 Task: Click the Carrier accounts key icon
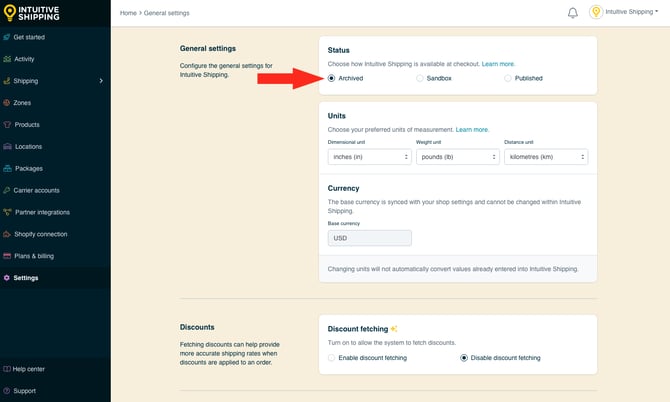6,190
